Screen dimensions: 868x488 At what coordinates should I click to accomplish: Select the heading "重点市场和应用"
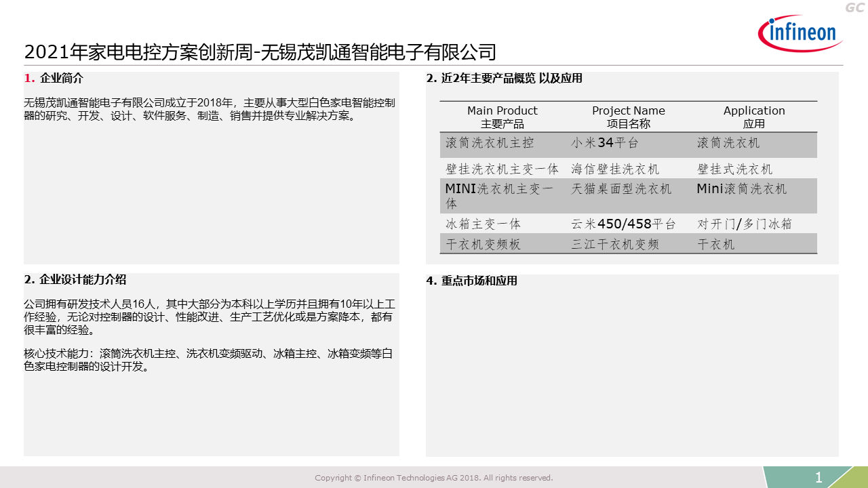pos(479,281)
